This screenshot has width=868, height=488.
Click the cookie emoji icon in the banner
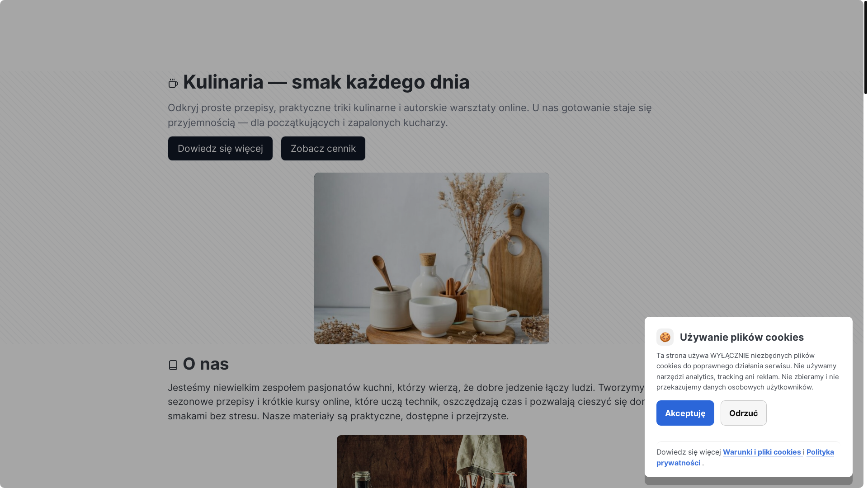665,337
